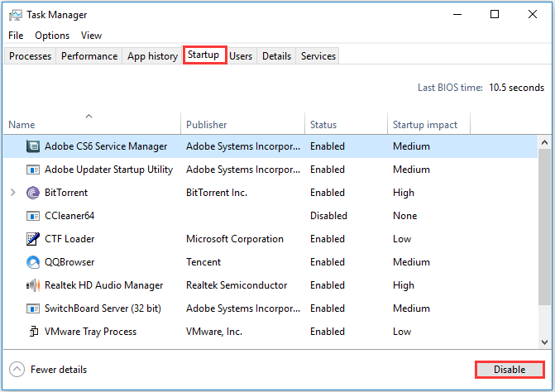
Task: Select the Realtek HD Audio Manager name
Action: [x=103, y=285]
